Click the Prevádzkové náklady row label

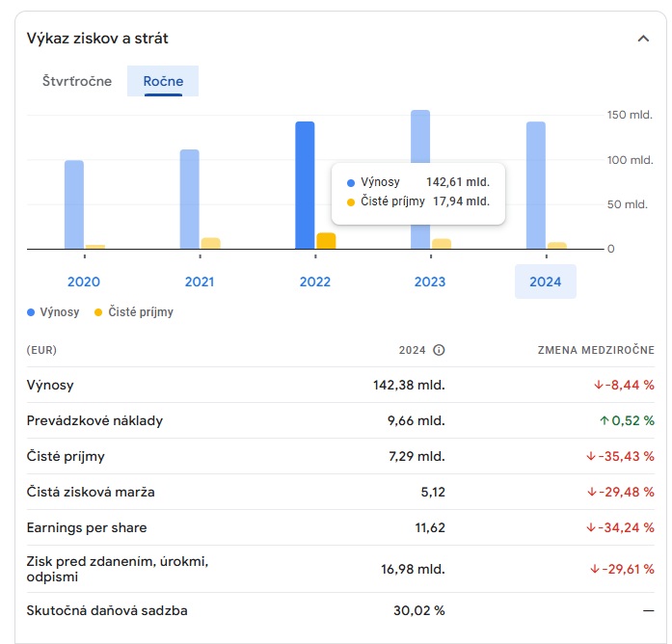94,420
